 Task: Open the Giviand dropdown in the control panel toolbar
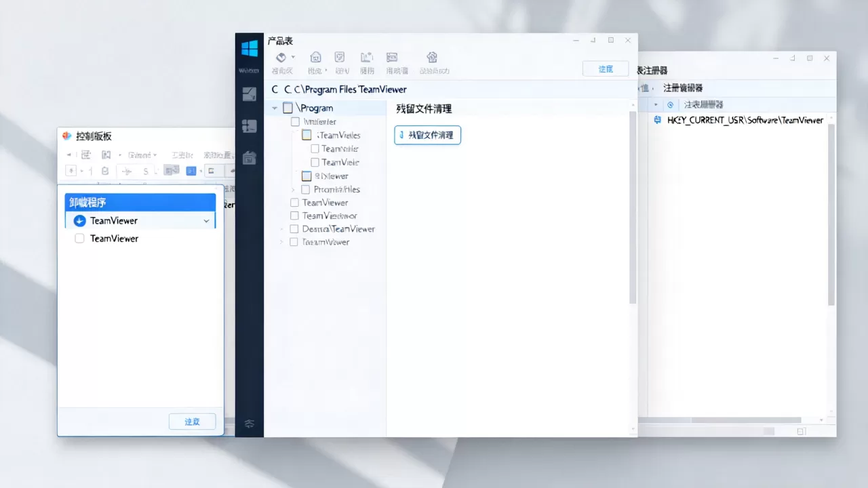click(x=142, y=155)
